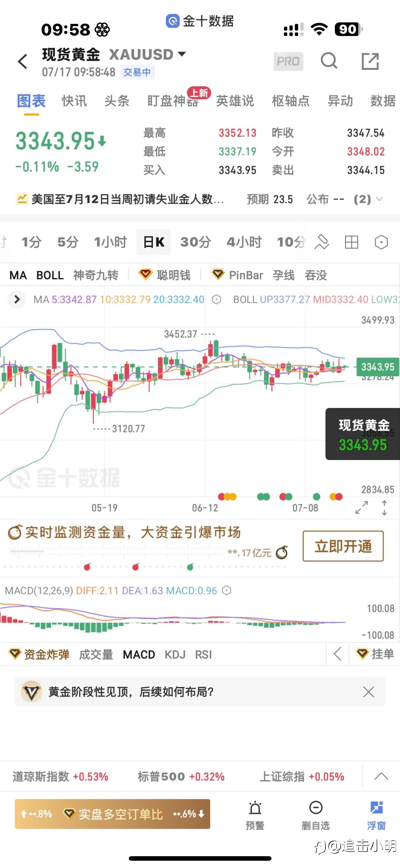Open the chart grid layout icon
This screenshot has height=868, width=400.
352,242
